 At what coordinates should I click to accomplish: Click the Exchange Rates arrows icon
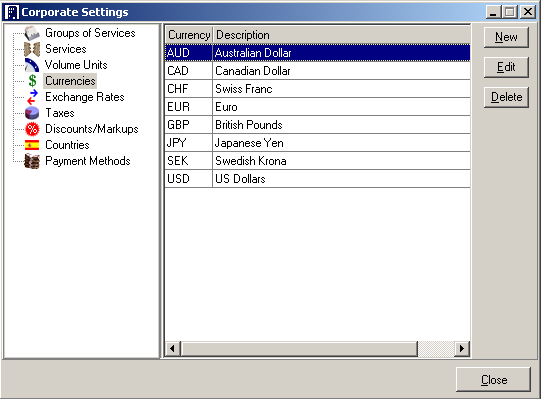32,97
